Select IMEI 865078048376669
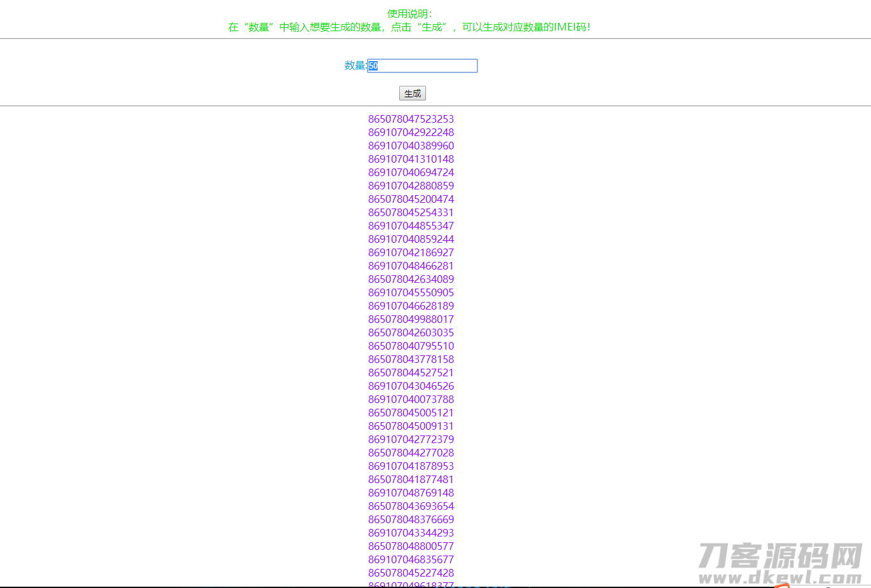871x588 pixels. [x=411, y=519]
